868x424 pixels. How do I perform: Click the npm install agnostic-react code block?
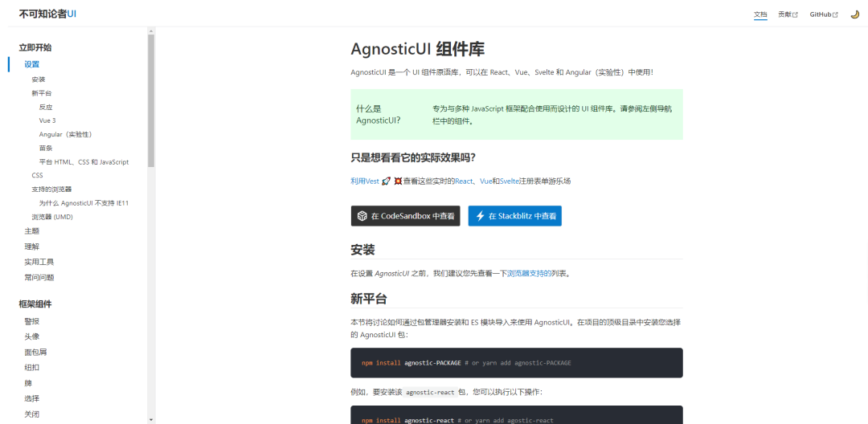(x=517, y=415)
